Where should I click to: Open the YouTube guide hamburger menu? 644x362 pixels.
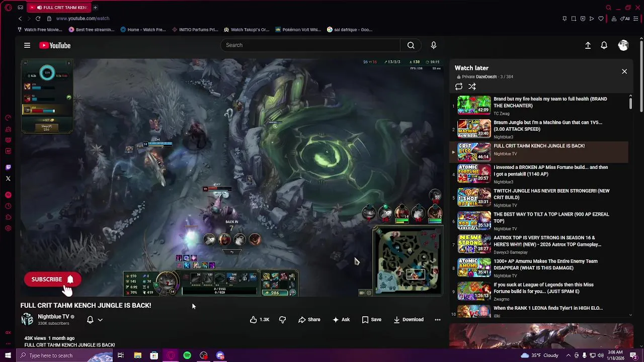pyautogui.click(x=27, y=45)
